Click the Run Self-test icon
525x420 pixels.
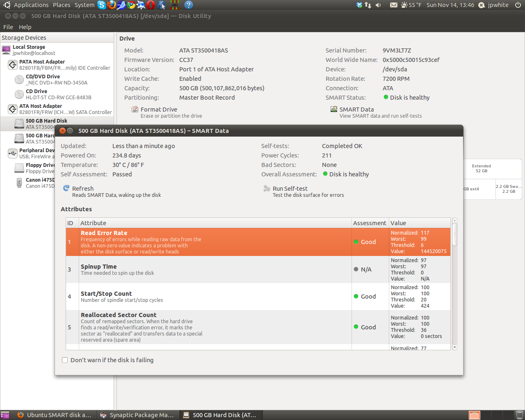click(x=267, y=189)
